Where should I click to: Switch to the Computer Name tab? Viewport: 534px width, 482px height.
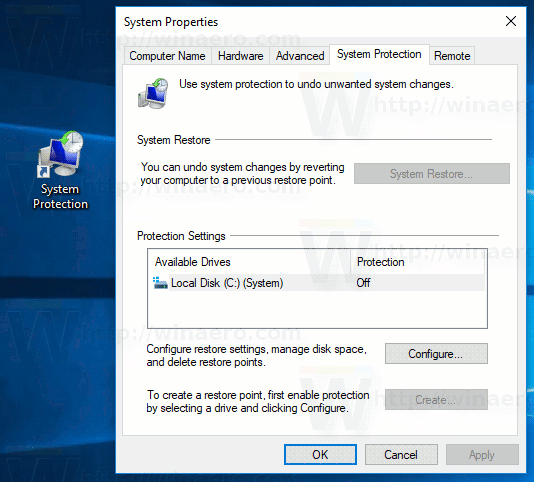point(167,56)
